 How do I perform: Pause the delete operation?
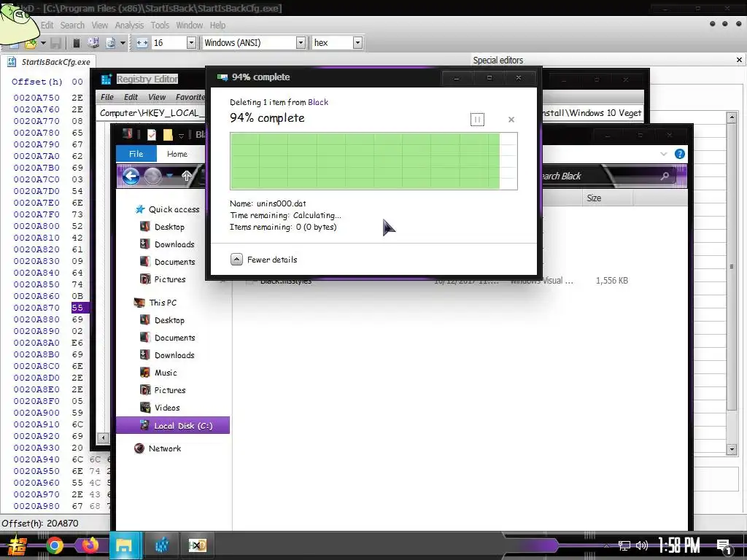(477, 120)
